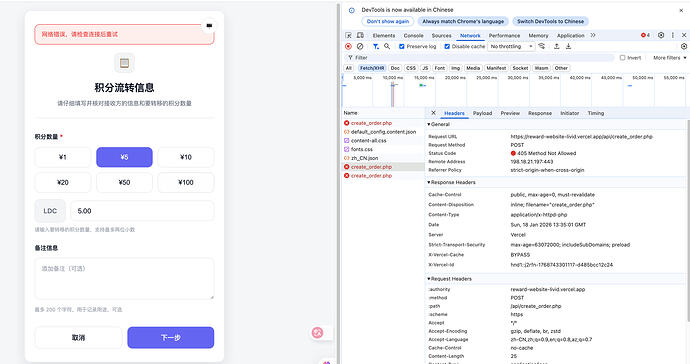Open DevTools settings gear
Viewport: 690px width, 364px height.
click(661, 35)
